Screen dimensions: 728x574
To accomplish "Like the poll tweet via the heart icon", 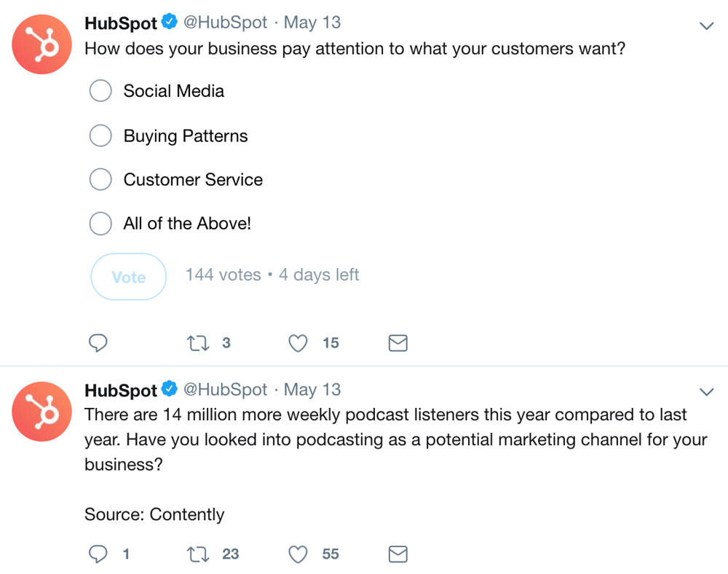I will click(298, 342).
